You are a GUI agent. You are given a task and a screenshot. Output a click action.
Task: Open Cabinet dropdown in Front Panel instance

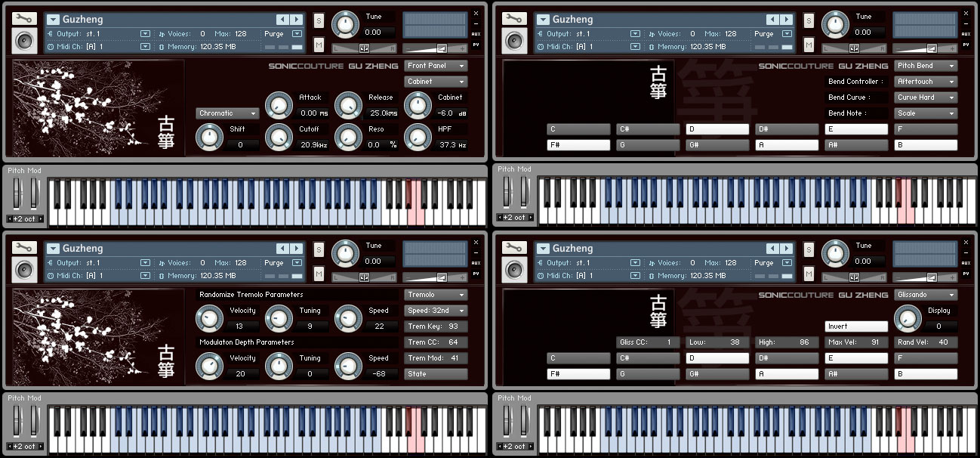pyautogui.click(x=436, y=81)
